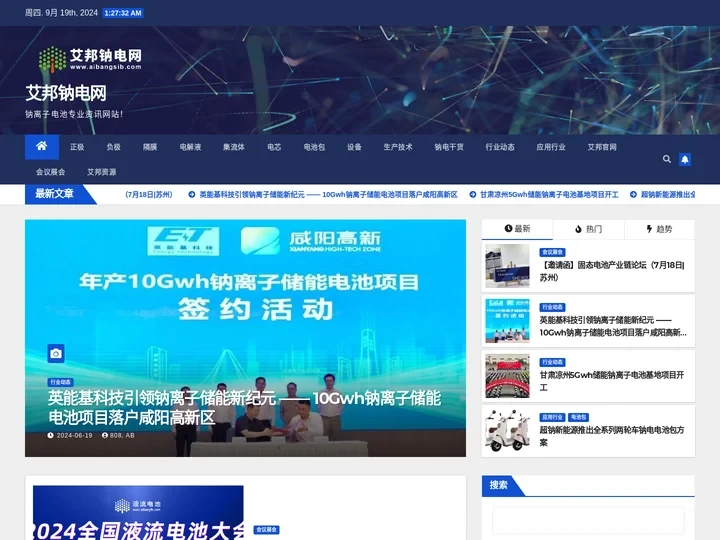Open the 生产技术 menu item

[398, 147]
